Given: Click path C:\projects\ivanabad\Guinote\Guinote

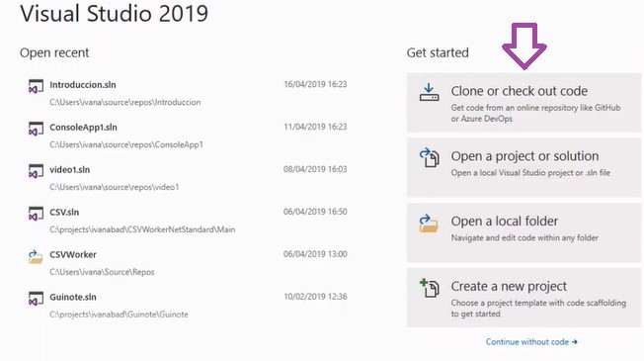Looking at the screenshot, I should tap(119, 315).
